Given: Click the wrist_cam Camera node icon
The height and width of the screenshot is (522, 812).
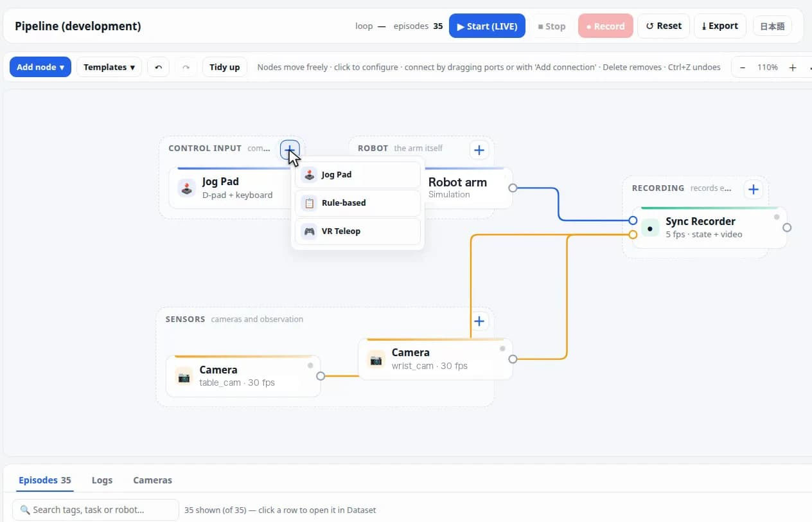Looking at the screenshot, I should 376,359.
